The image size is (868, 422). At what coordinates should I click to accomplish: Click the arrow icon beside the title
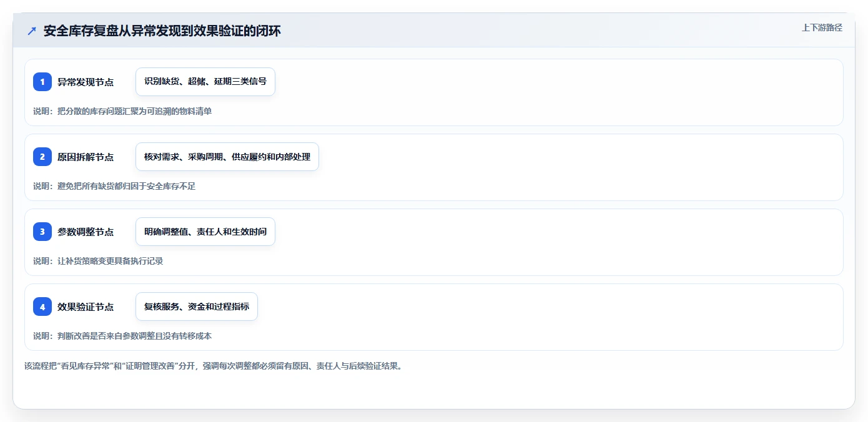click(32, 31)
